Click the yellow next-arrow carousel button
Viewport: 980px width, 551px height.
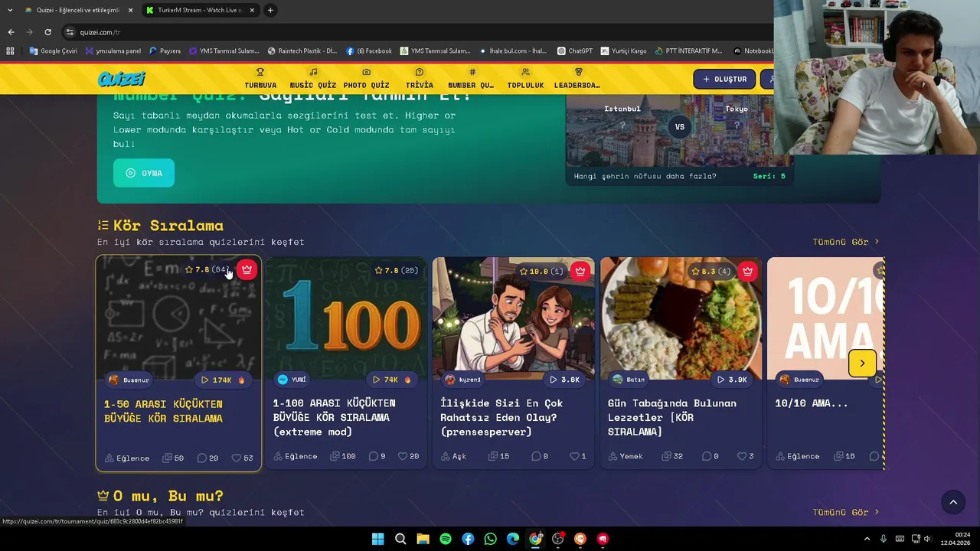(862, 364)
